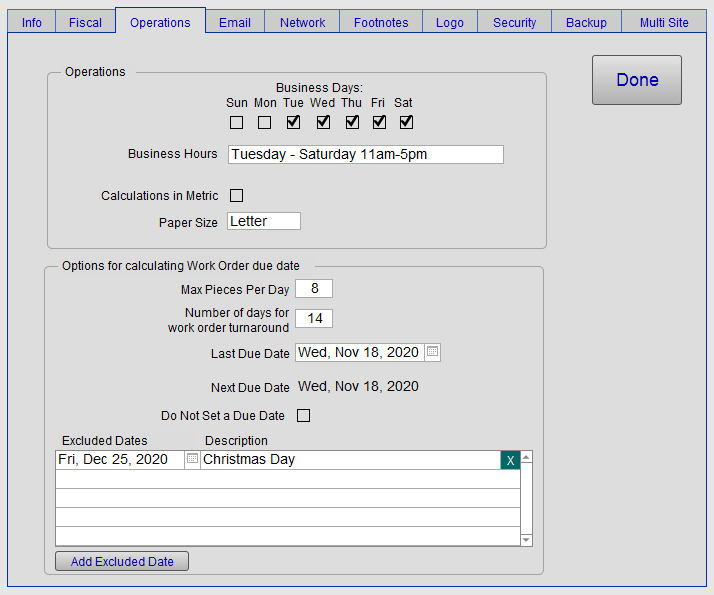Open calendar icon beside Dec 25 excluded date
The width and height of the screenshot is (714, 595).
pos(192,460)
